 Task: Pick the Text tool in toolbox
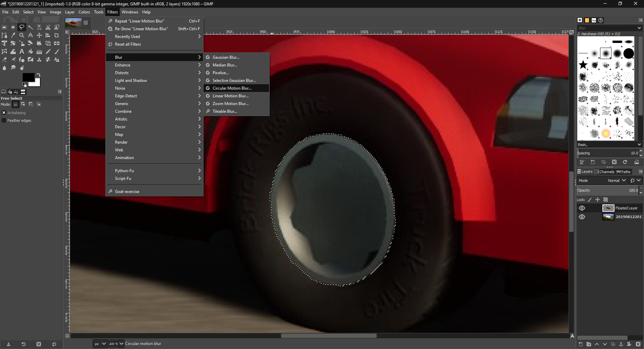[x=22, y=51]
